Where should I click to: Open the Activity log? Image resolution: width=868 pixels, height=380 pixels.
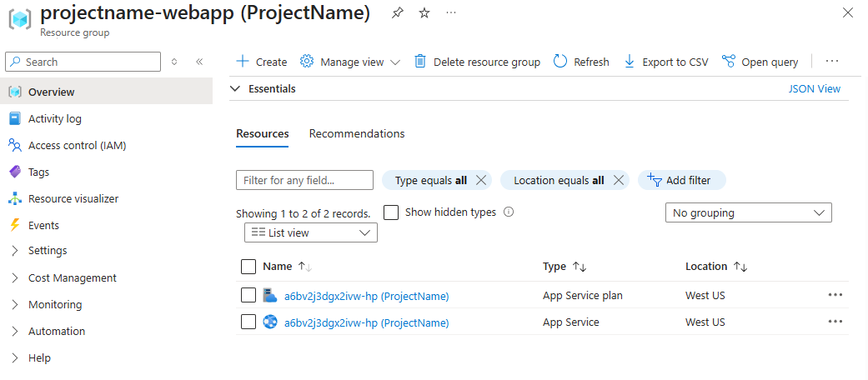55,119
